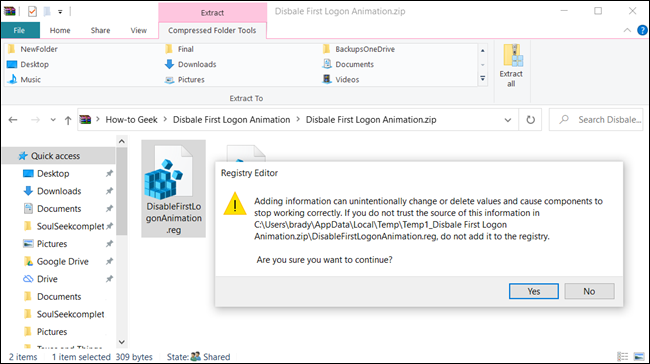Switch to details view icon in status bar

coord(622,357)
